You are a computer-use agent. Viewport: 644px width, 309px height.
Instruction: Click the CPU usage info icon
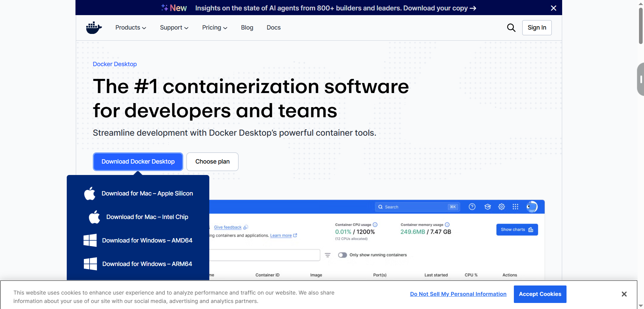(375, 225)
